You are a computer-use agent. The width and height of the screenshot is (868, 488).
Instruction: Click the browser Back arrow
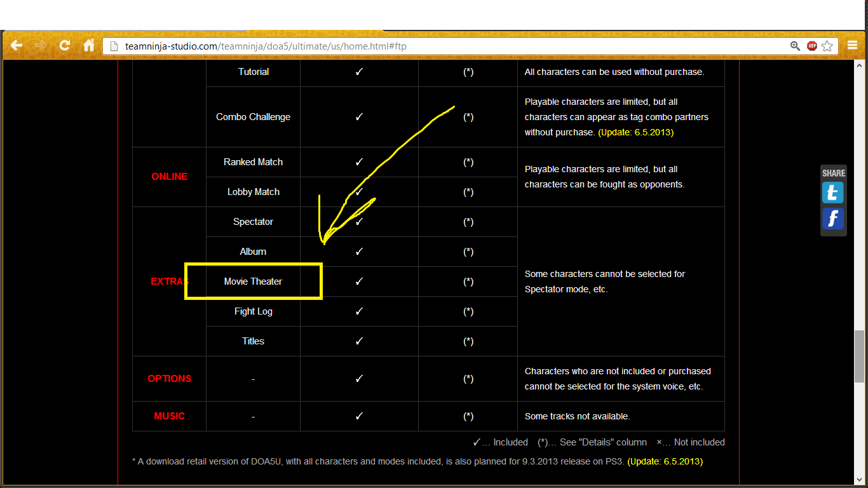point(17,46)
